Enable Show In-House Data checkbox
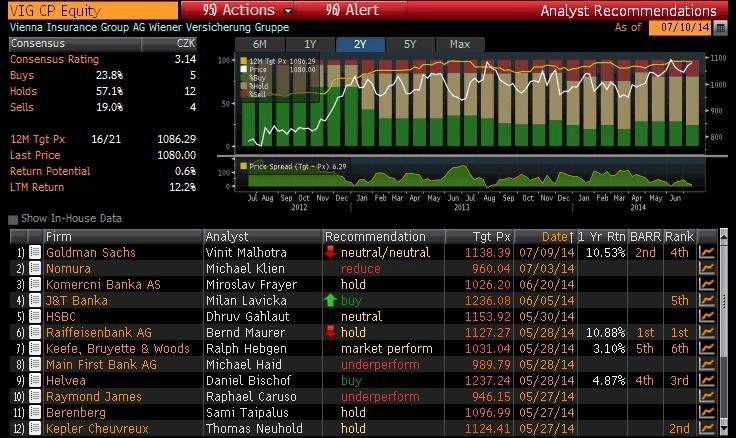The width and height of the screenshot is (736, 438). pos(13,219)
